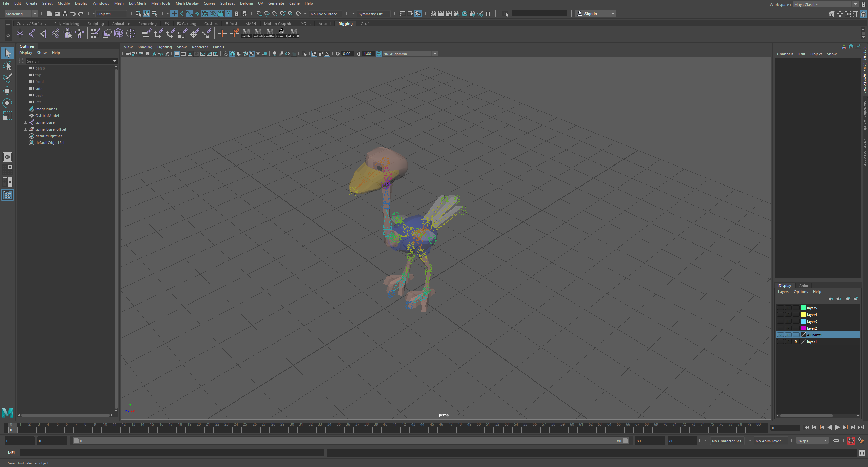This screenshot has height=467, width=868.
Task: Click the Create Lattice shelf icon
Action: 119,33
